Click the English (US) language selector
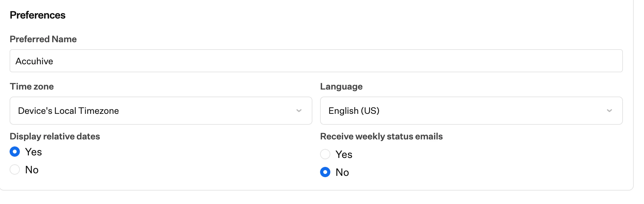This screenshot has height=204, width=644. [x=471, y=111]
